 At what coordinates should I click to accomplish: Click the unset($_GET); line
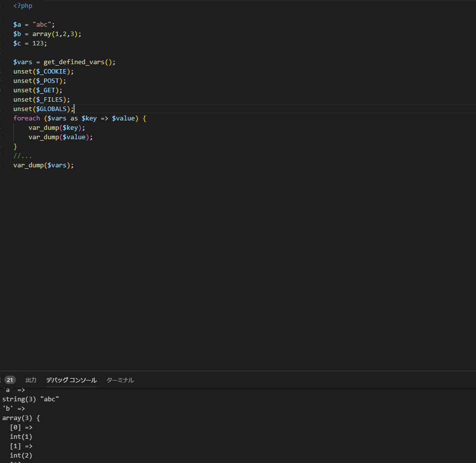[38, 90]
